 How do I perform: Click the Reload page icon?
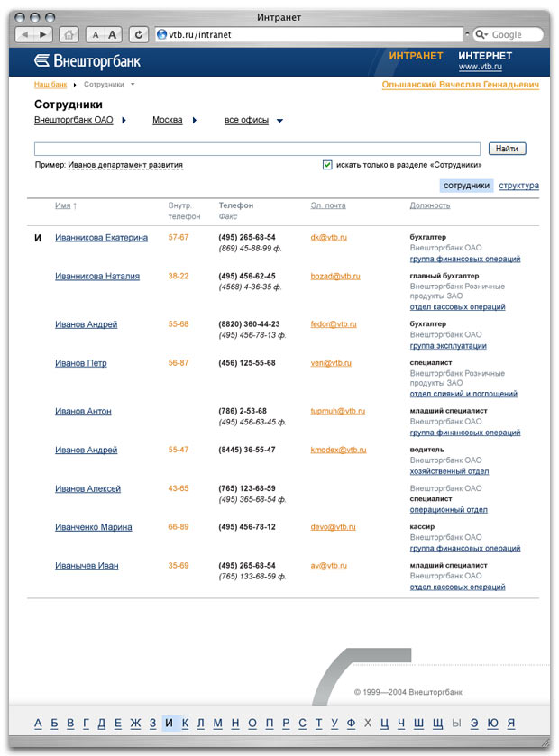coord(139,34)
